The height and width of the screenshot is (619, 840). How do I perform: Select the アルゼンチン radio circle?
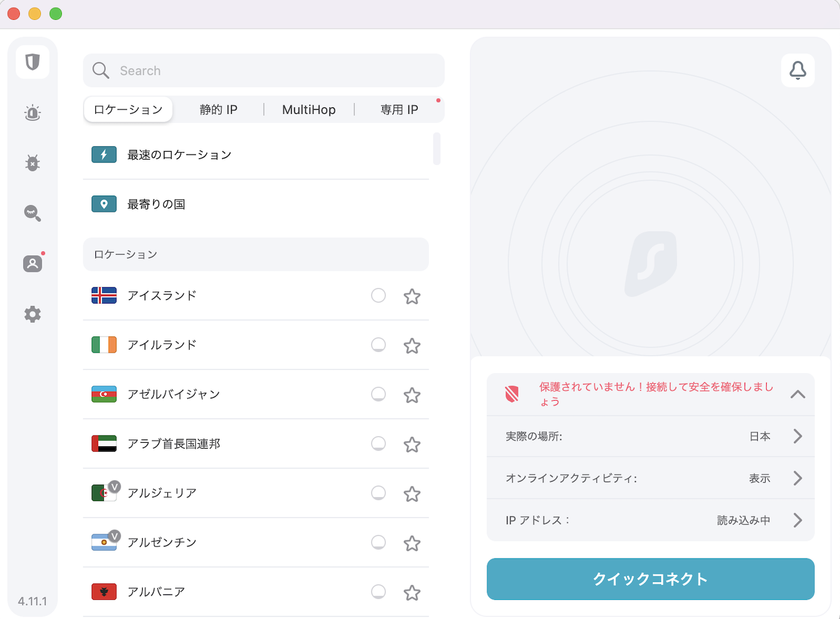click(378, 542)
